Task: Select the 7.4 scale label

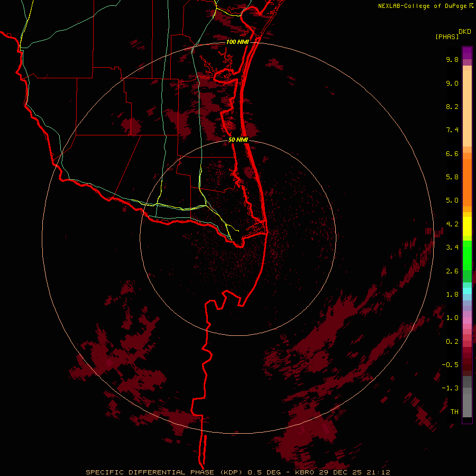Action: coord(452,130)
